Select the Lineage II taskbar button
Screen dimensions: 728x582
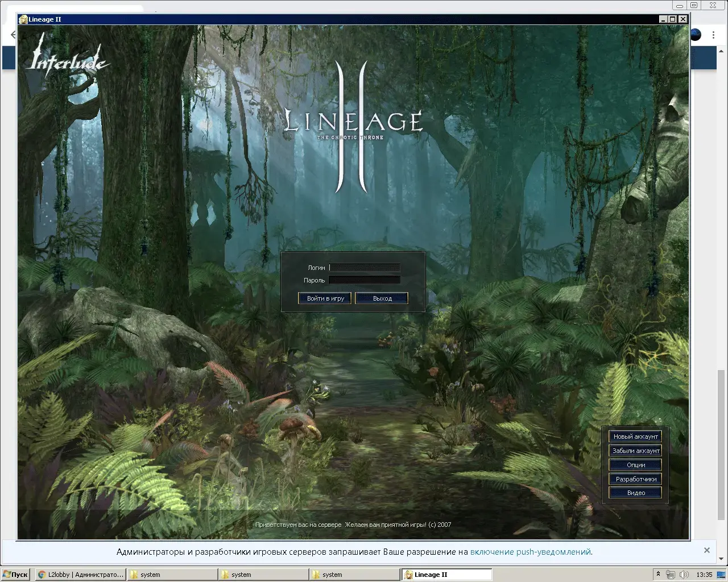coord(446,575)
